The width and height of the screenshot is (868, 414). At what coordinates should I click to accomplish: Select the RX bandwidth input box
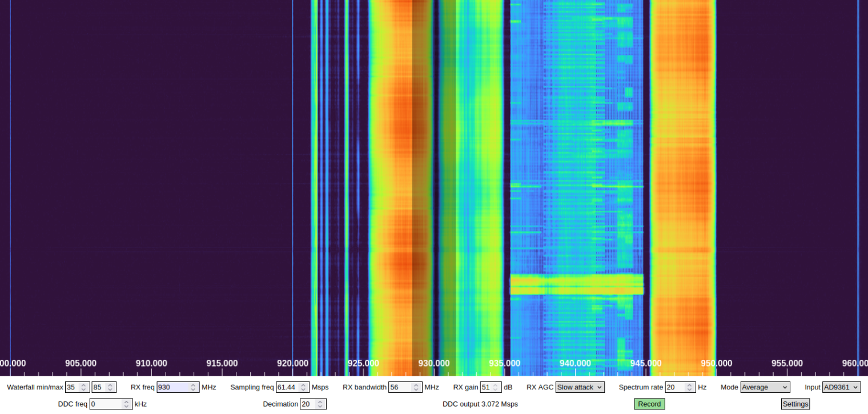coord(400,387)
